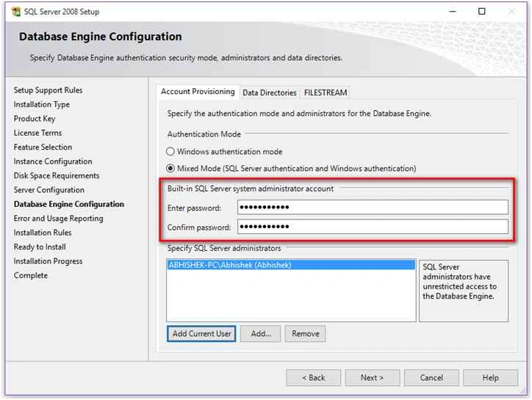The width and height of the screenshot is (532, 400).
Task: Click the Remove button
Action: 306,334
